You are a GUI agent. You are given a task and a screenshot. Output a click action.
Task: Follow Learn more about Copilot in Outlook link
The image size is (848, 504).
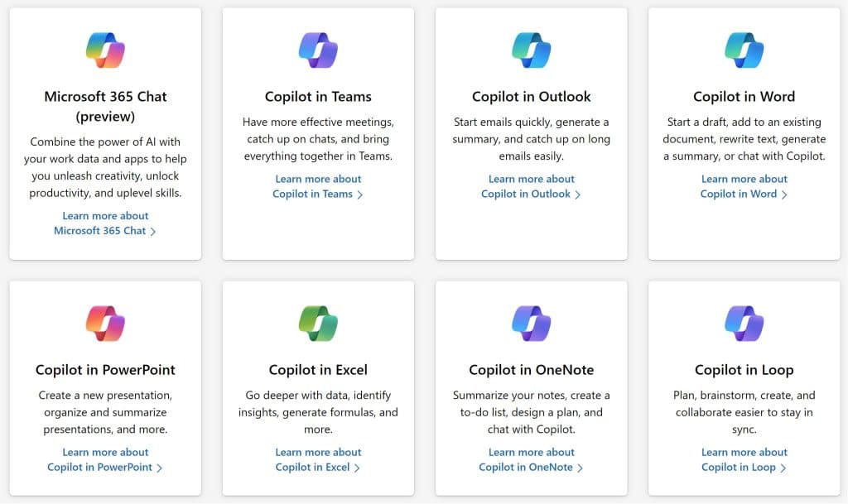pos(531,186)
